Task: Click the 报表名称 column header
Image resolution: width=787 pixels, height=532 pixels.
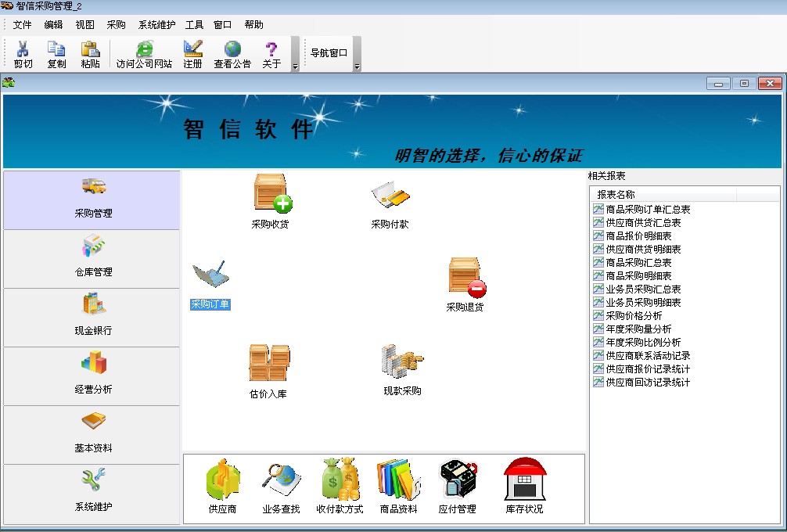Action: point(616,195)
